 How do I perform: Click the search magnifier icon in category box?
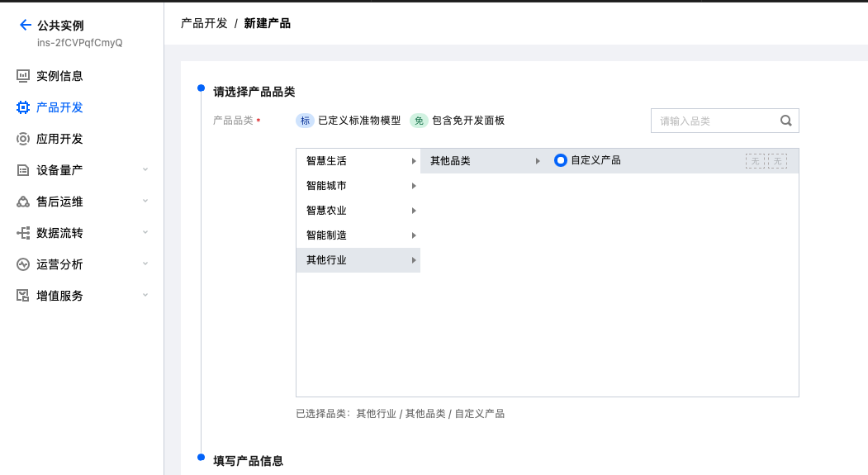coord(785,121)
